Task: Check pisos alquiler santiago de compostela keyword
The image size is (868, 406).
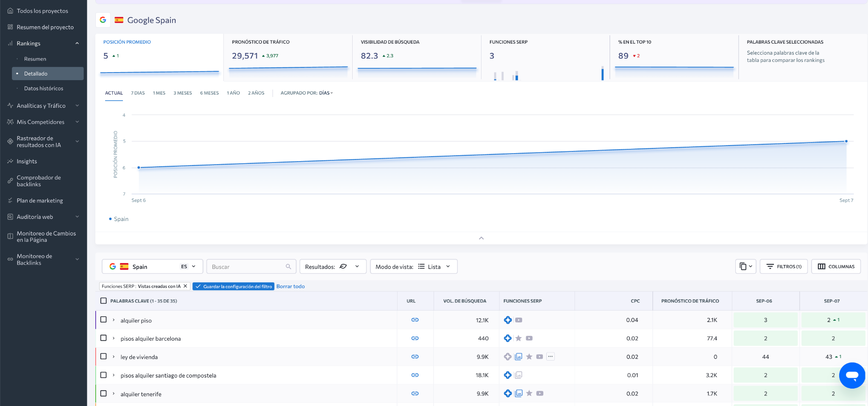Action: tap(103, 375)
